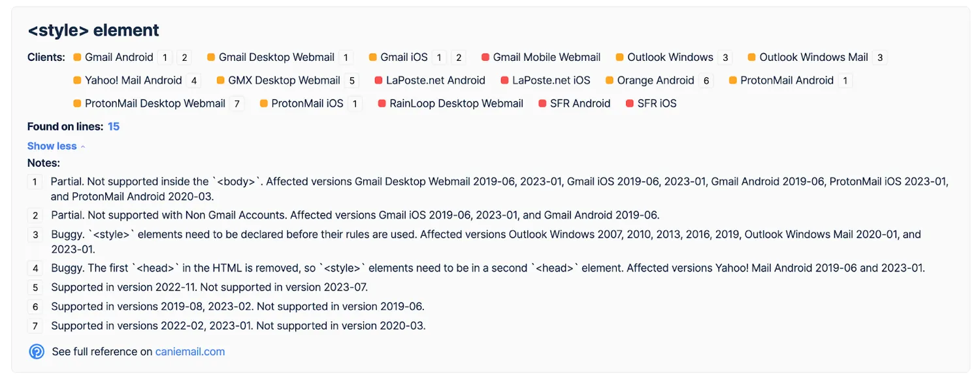Image resolution: width=980 pixels, height=384 pixels.
Task: Click note badge 7 beside ProtonMail Desktop Webmail
Action: pos(237,103)
